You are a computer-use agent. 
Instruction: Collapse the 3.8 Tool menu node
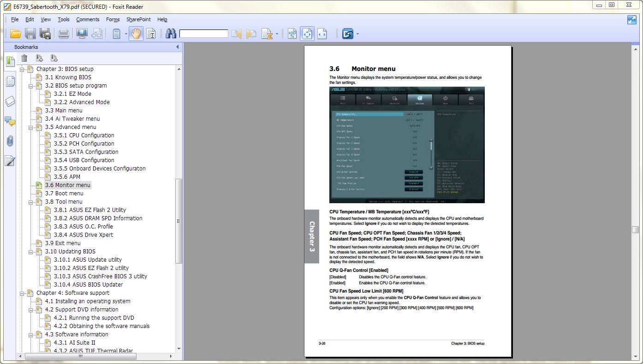[x=31, y=202]
